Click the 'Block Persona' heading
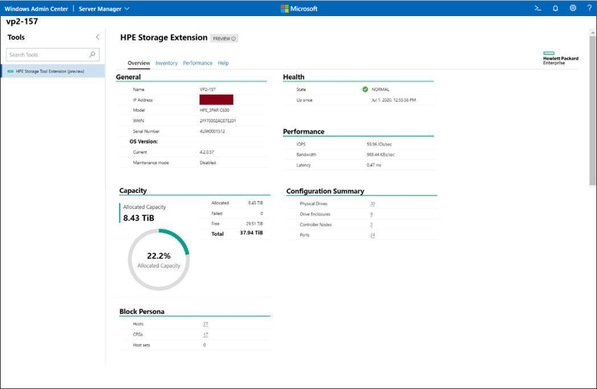The width and height of the screenshot is (597, 389). tap(142, 311)
